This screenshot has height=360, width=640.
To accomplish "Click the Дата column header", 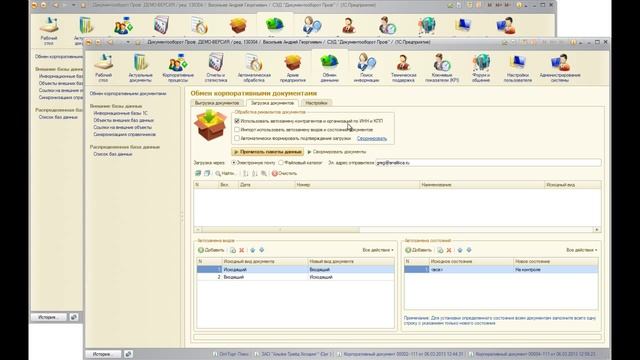I will [x=266, y=185].
